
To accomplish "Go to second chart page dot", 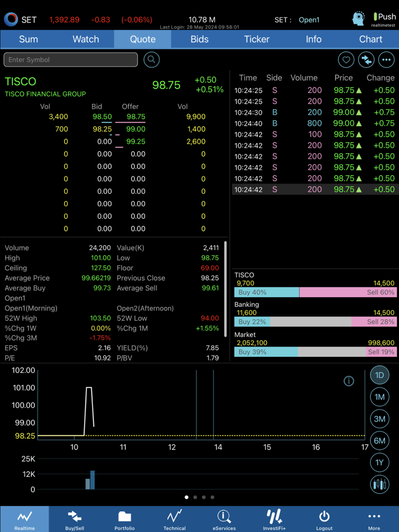I will point(195,497).
